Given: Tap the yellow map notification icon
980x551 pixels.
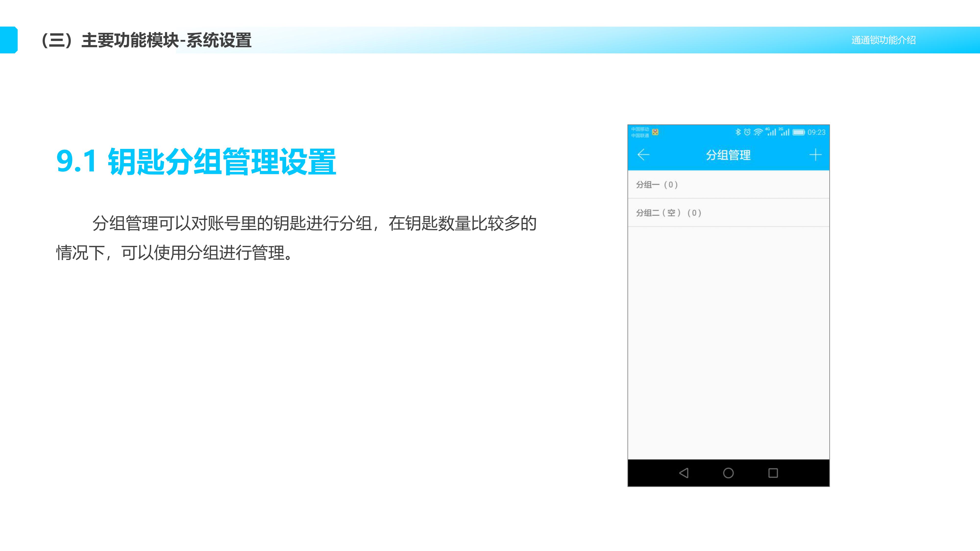Looking at the screenshot, I should (x=655, y=132).
